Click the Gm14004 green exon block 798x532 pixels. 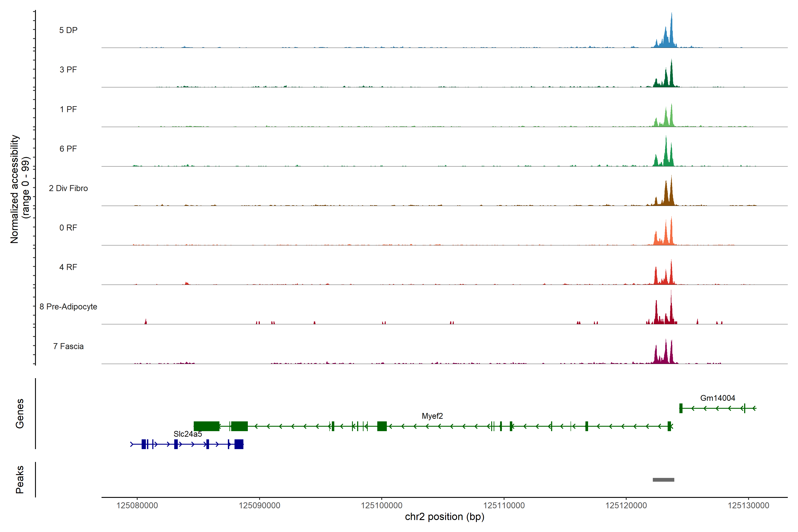(x=681, y=408)
